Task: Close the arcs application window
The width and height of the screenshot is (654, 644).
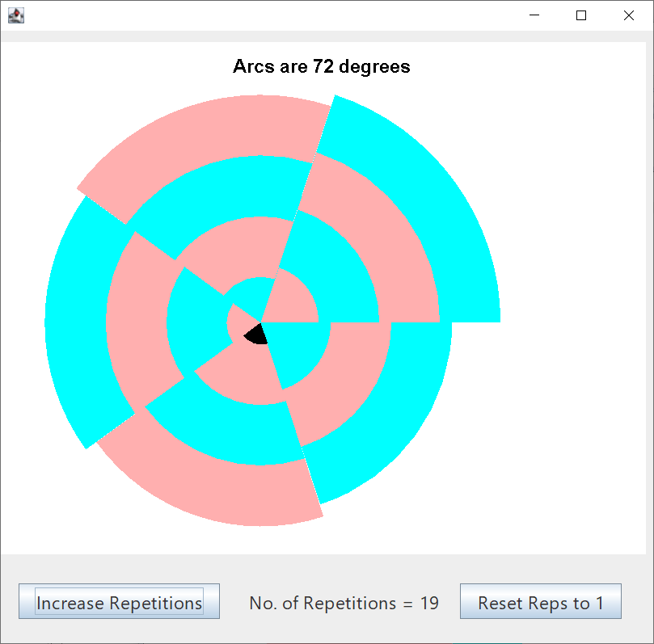Action: (x=628, y=15)
